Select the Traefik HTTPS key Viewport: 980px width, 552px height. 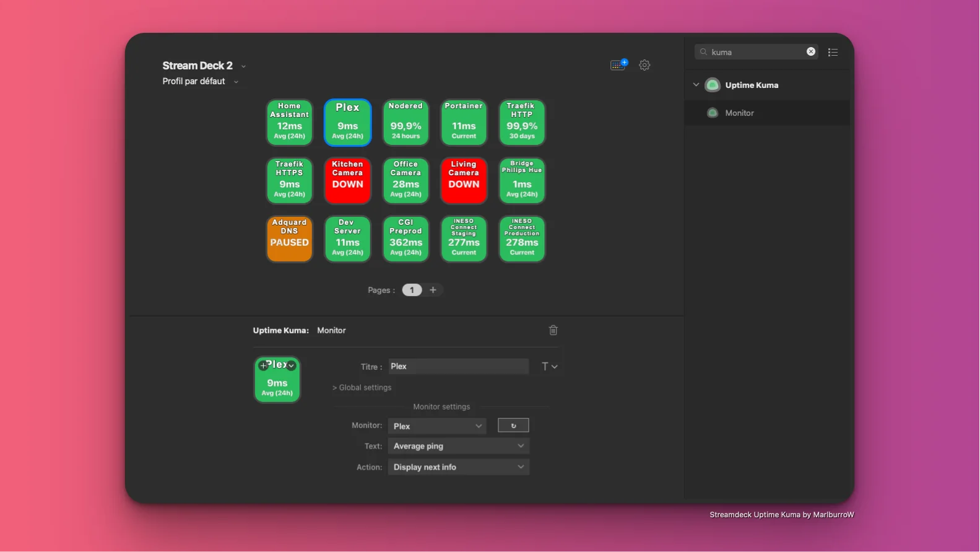(289, 180)
